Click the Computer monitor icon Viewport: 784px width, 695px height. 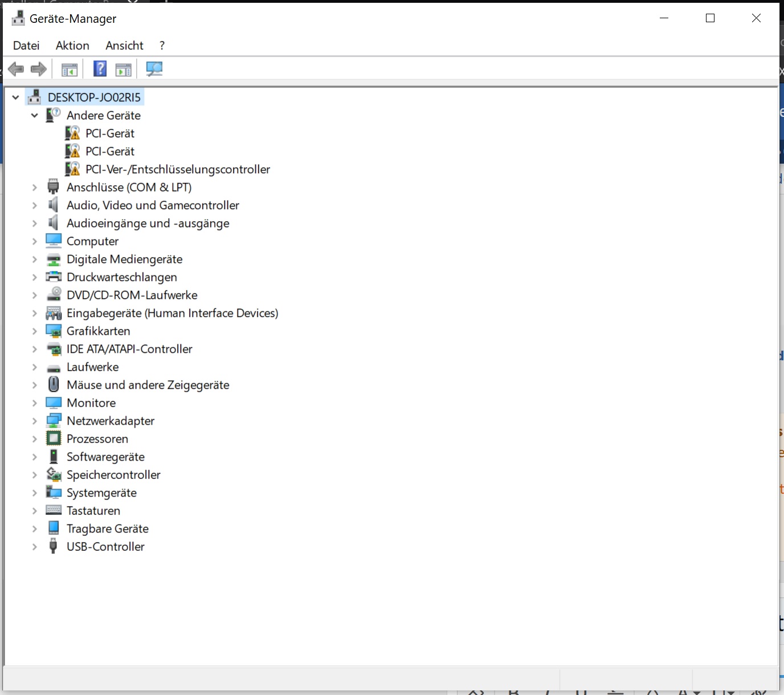coord(54,241)
